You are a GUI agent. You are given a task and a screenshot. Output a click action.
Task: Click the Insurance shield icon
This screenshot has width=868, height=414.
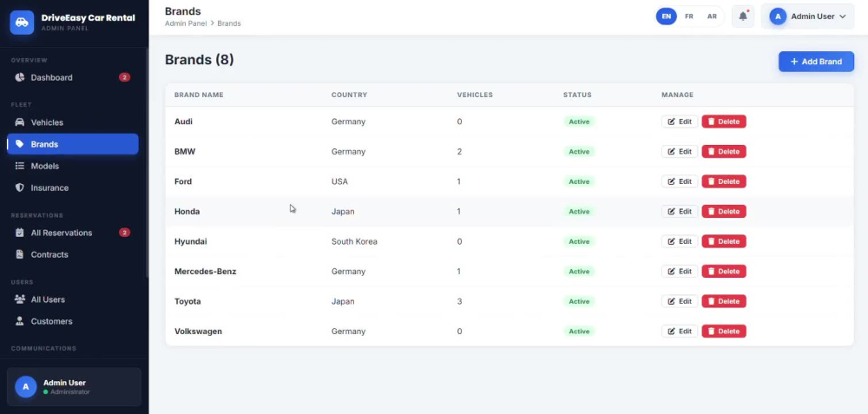(19, 187)
